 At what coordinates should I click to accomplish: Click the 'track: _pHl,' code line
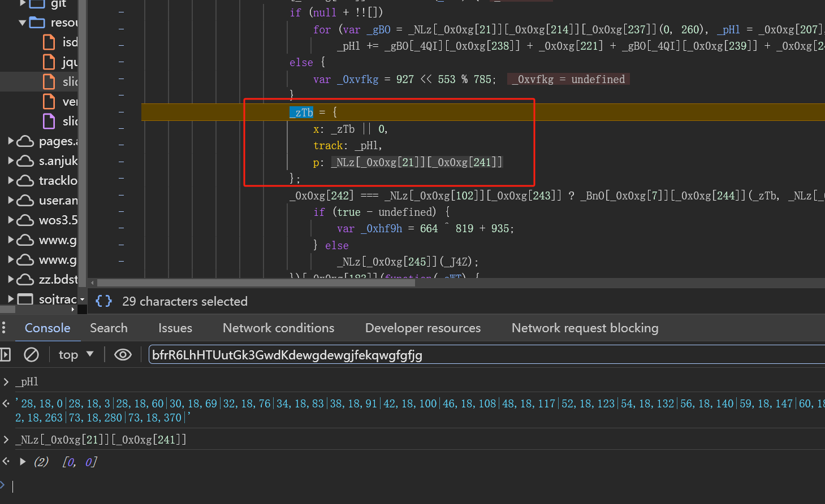point(348,146)
